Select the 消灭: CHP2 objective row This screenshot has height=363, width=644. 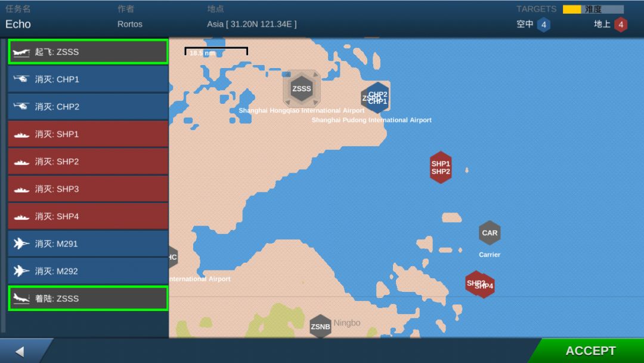point(88,106)
